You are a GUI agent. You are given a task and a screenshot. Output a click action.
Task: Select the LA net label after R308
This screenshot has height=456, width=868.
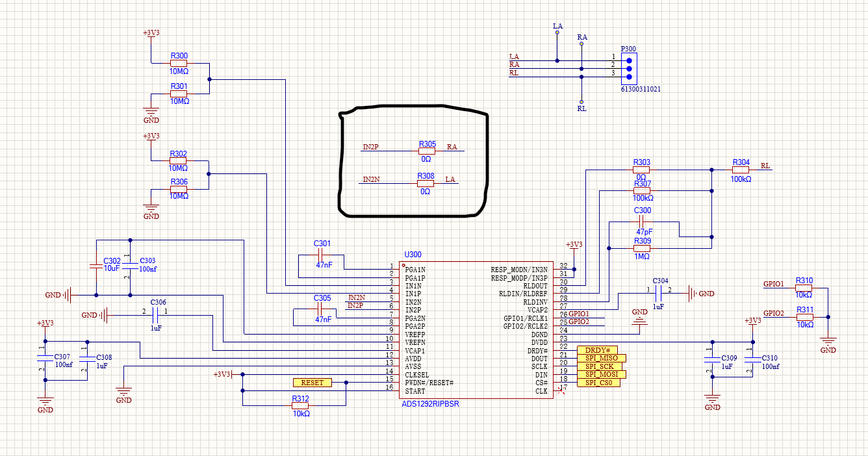click(x=450, y=179)
